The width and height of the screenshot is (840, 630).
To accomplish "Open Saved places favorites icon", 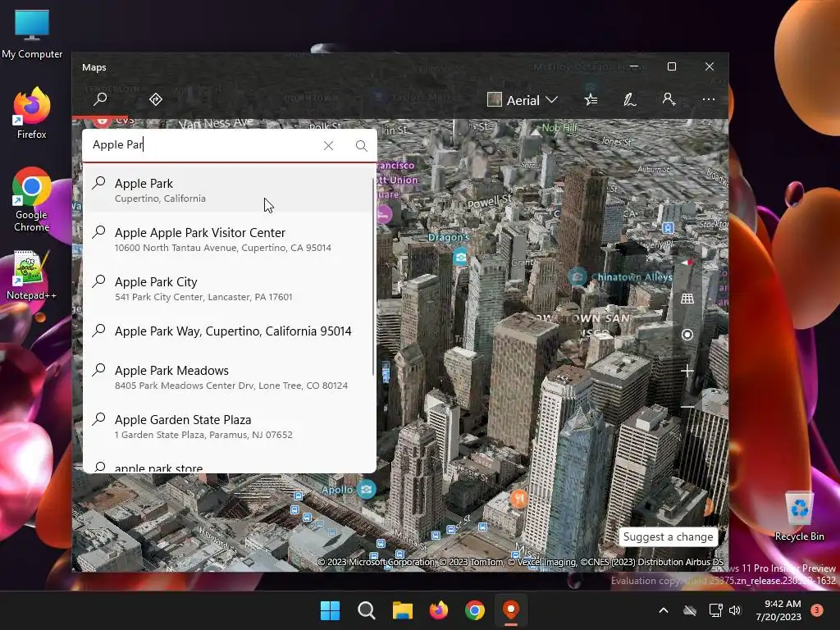I will pos(591,99).
